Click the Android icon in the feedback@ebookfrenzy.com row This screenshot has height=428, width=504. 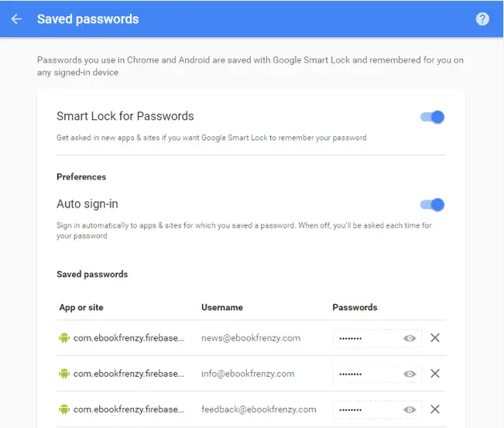coord(64,409)
